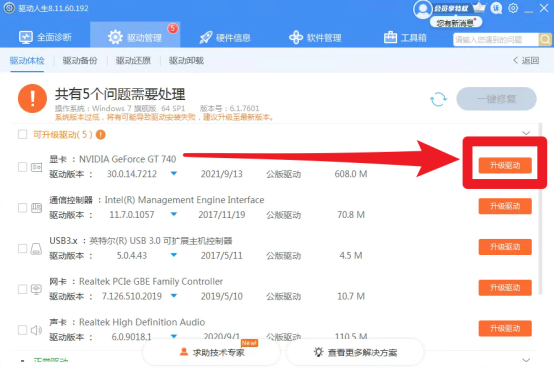
Task: Collapse the 可升级驱动 section chevron
Action: click(x=526, y=133)
